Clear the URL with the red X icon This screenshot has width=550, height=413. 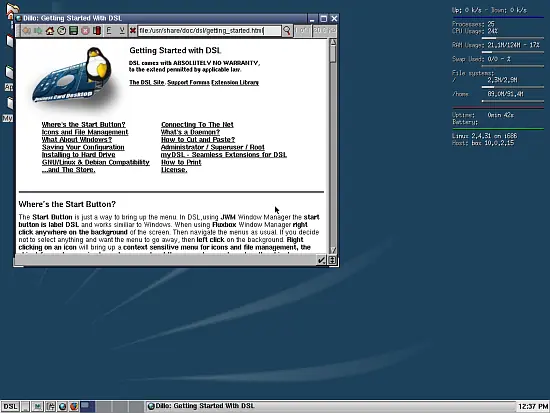[133, 31]
